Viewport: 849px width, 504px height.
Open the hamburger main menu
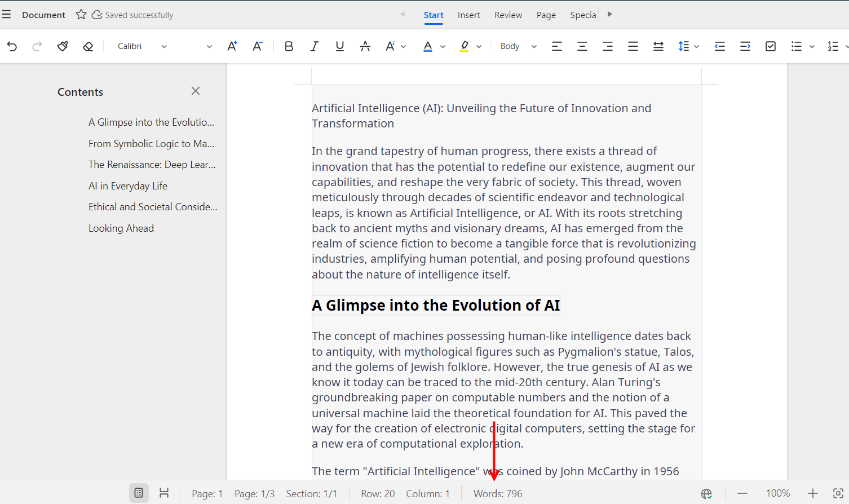coord(6,15)
